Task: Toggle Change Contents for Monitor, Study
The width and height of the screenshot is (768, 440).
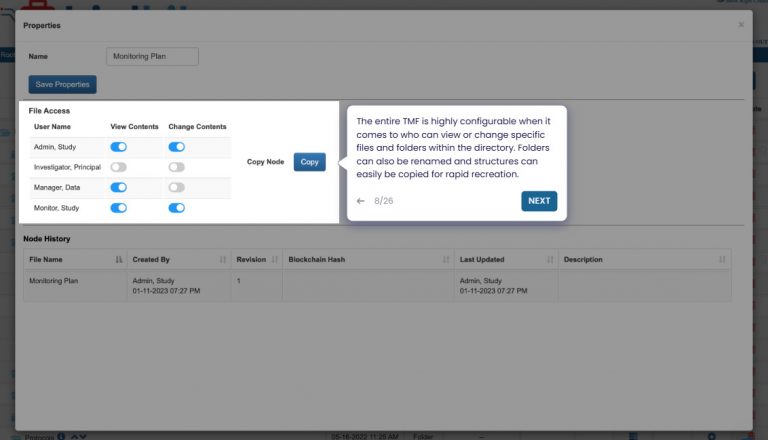Action: tap(177, 208)
